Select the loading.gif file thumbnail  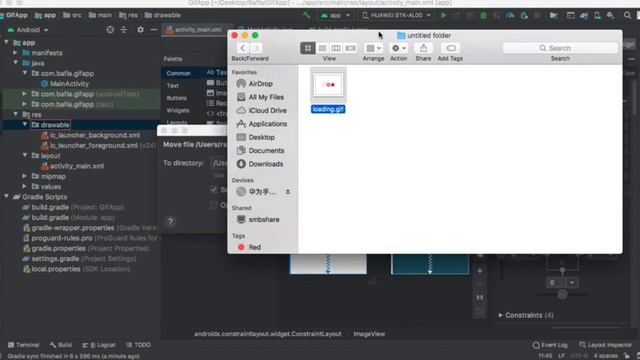coord(328,85)
